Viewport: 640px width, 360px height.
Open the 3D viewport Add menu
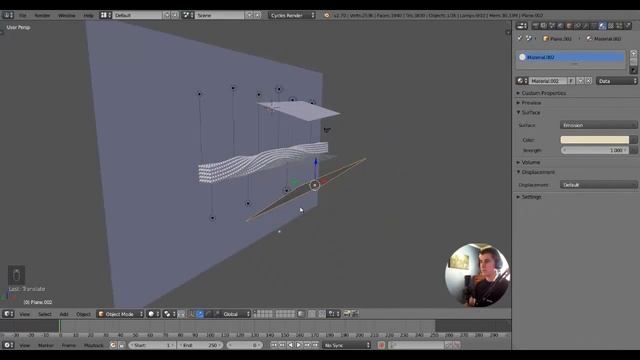[64, 314]
